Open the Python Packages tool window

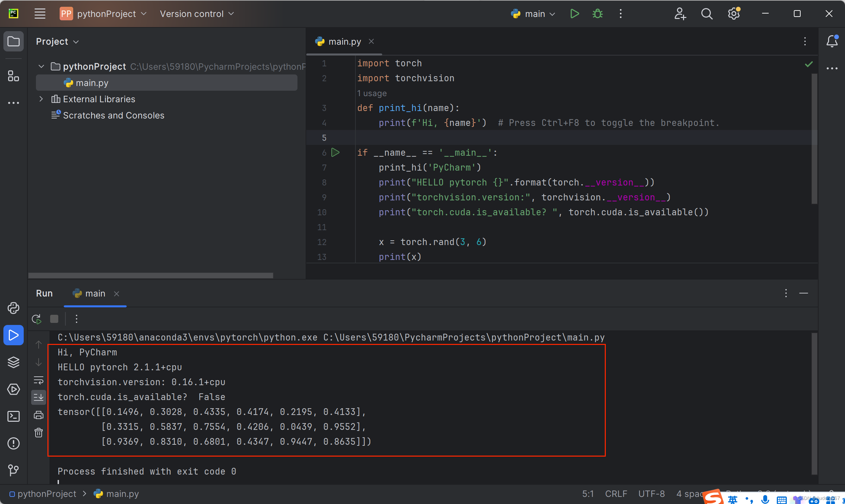pyautogui.click(x=14, y=362)
